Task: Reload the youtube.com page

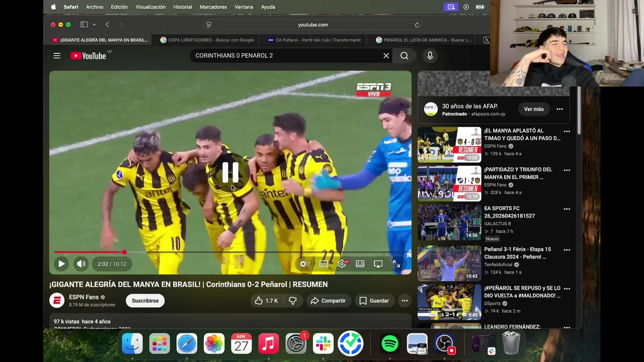Action: coord(417,25)
